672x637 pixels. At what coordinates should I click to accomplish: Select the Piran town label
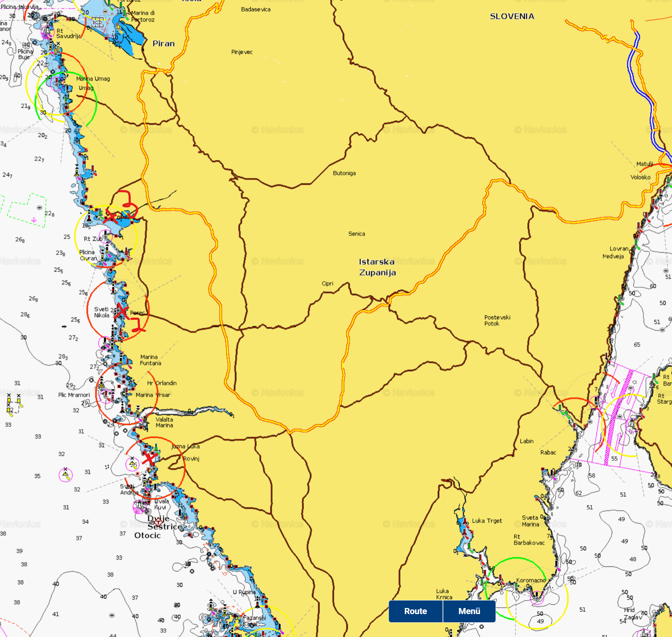(164, 44)
